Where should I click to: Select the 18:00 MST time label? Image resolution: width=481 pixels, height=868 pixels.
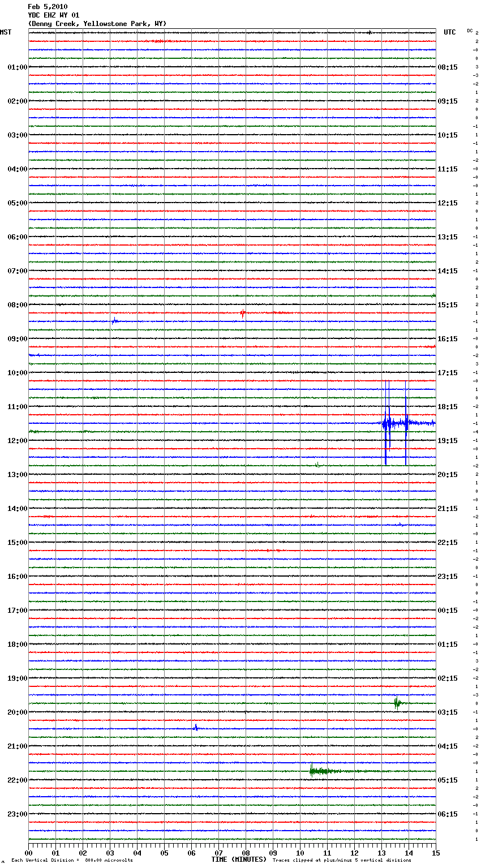tap(18, 644)
